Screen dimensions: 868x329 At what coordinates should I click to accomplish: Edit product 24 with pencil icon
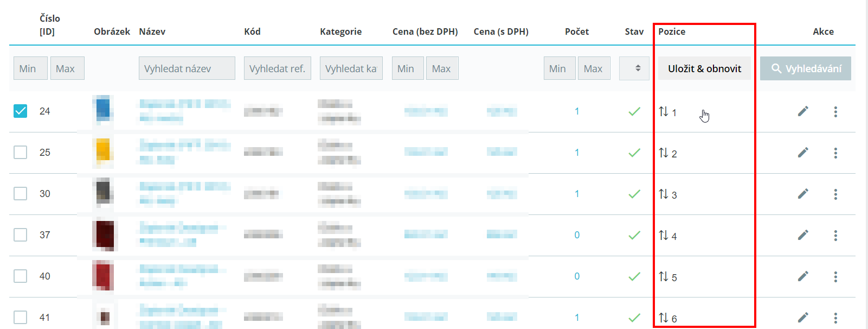pyautogui.click(x=803, y=111)
